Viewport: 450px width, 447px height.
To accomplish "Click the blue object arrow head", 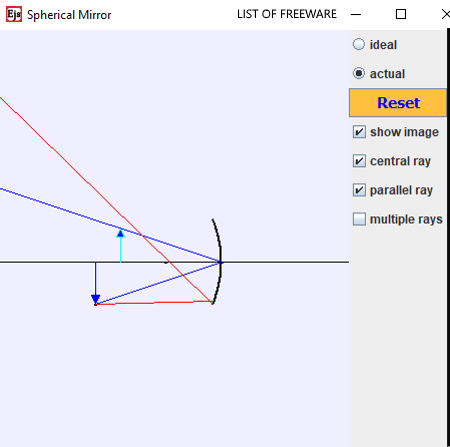I will pos(96,299).
